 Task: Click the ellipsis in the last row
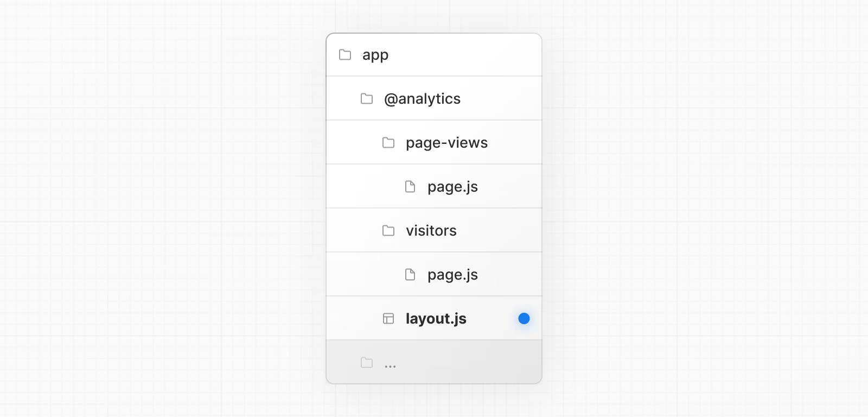click(x=390, y=367)
